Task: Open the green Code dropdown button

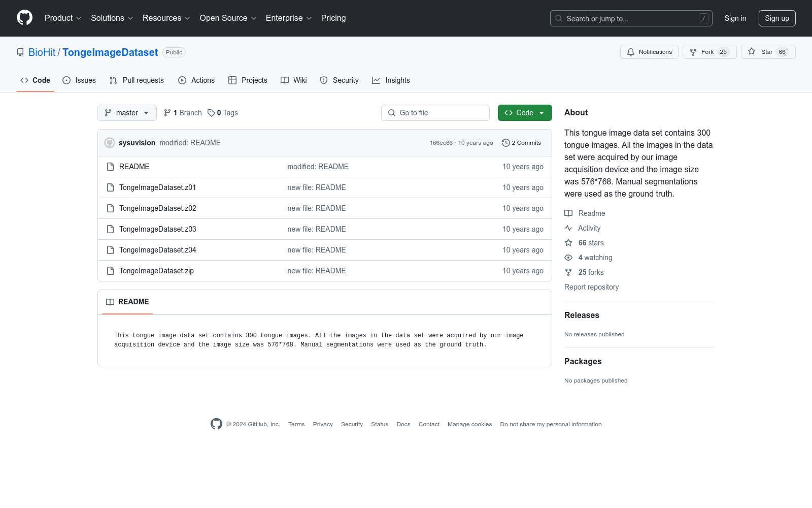Action: [x=525, y=113]
